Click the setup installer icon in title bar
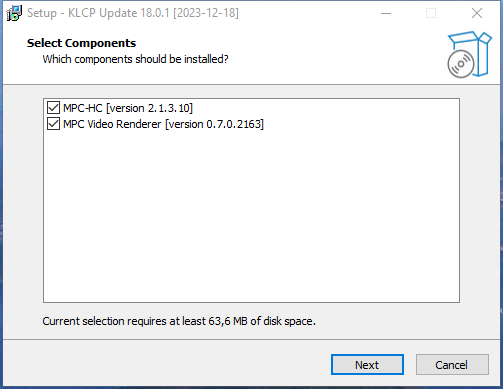503x389 pixels. click(x=14, y=13)
